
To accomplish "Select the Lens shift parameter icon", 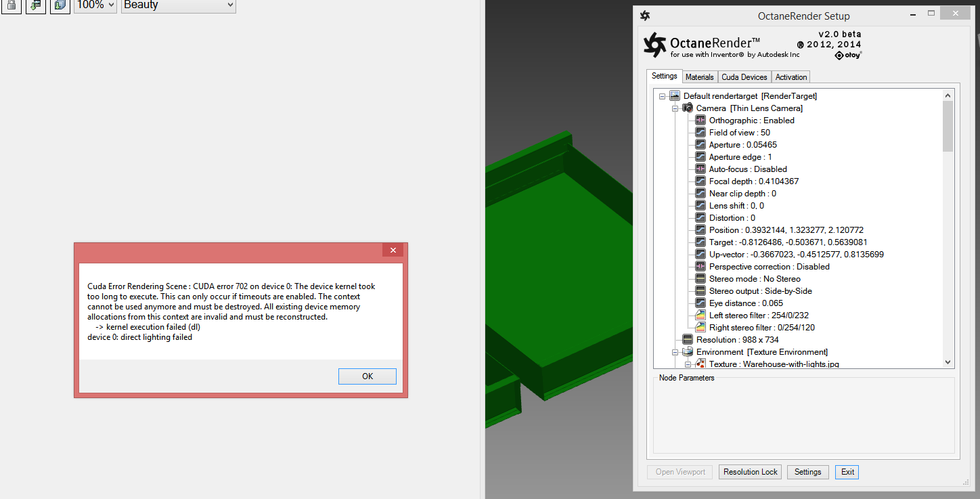I will (700, 206).
